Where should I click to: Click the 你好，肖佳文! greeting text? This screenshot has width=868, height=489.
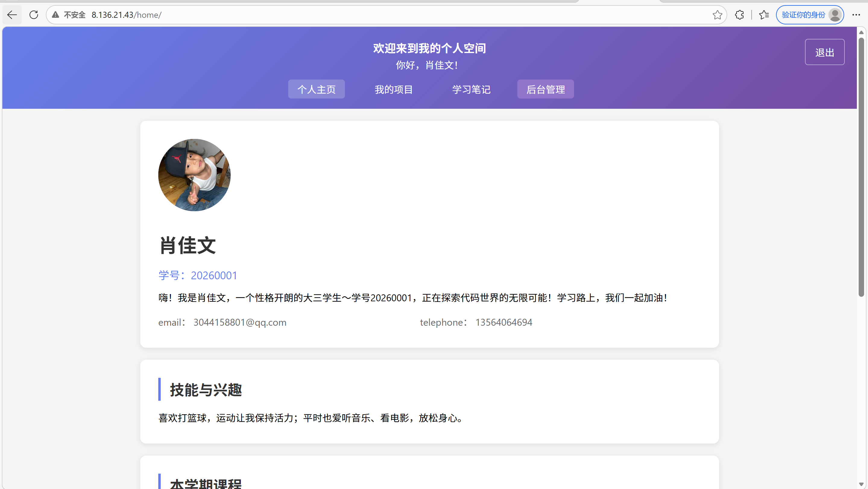pyautogui.click(x=427, y=65)
